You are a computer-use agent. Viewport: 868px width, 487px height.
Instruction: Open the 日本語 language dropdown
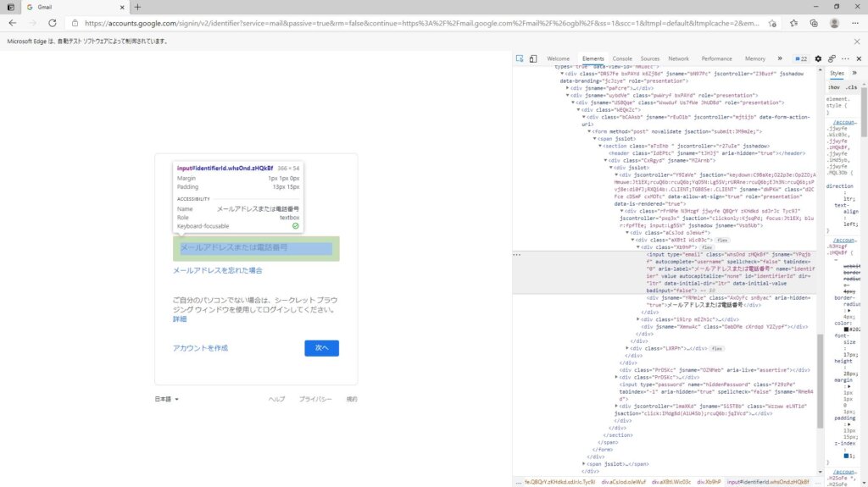coord(167,399)
